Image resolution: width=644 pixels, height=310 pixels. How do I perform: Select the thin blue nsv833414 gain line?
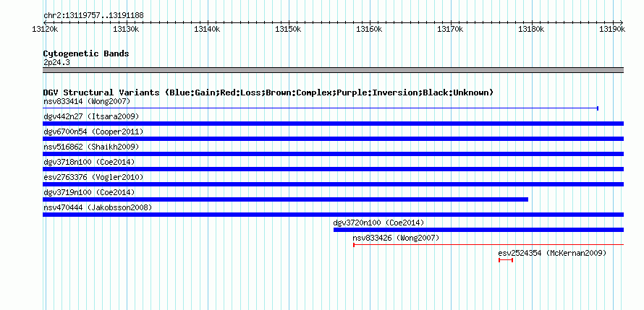321,108
